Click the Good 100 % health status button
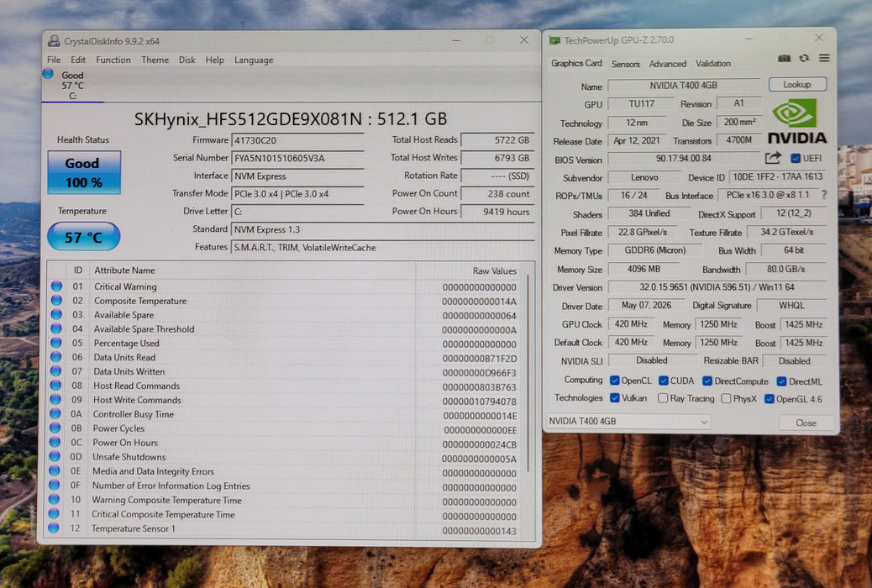Viewport: 872px width, 588px height. click(x=84, y=172)
